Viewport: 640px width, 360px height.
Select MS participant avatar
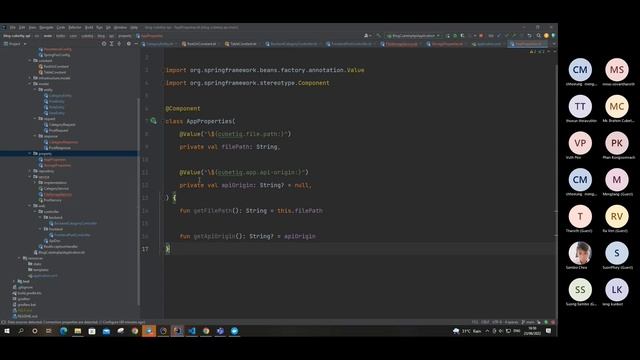617,70
